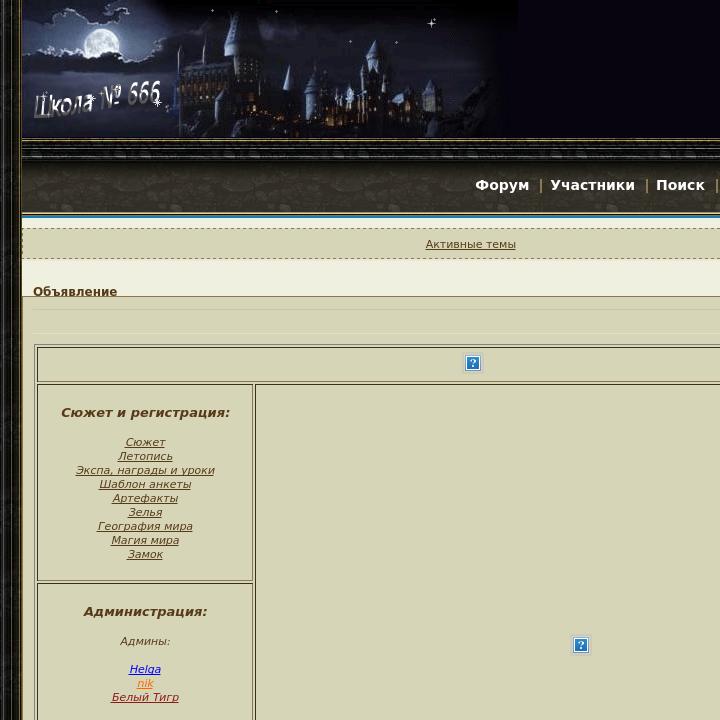Click the Сюжет и регистрация heading
720x720 pixels.
145,413
